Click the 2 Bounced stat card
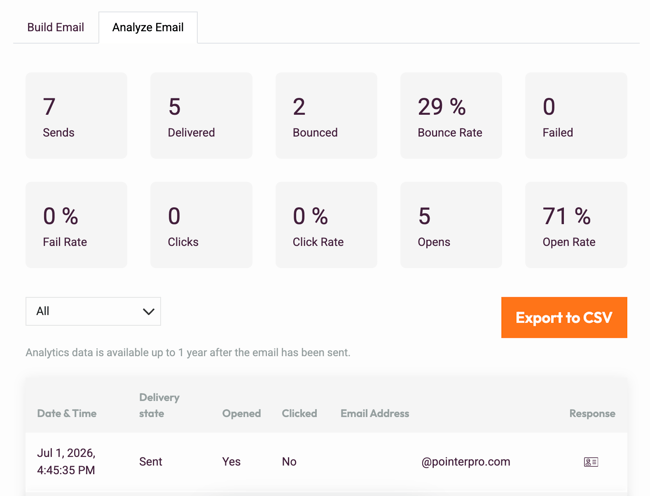The height and width of the screenshot is (496, 650). click(x=326, y=116)
